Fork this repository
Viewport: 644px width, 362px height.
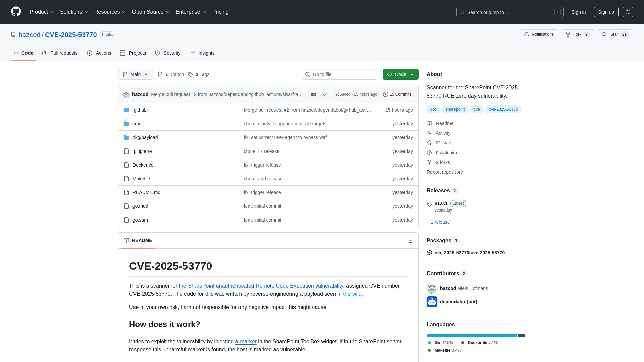(x=577, y=34)
